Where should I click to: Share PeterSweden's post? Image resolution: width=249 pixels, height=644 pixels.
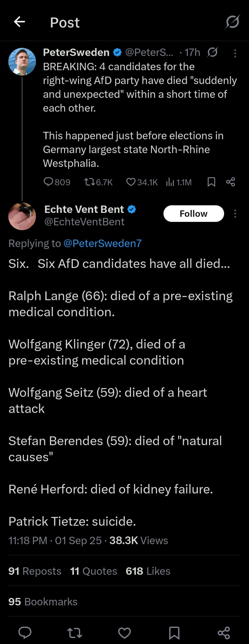click(x=231, y=182)
